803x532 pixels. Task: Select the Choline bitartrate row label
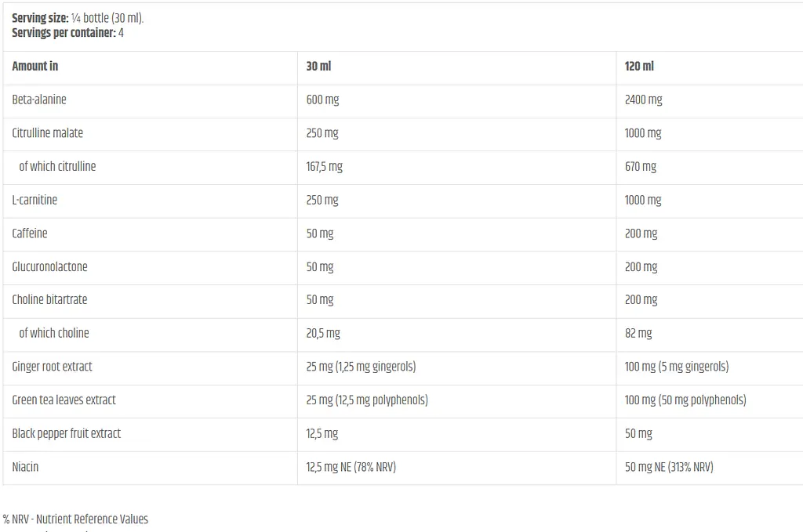(49, 300)
